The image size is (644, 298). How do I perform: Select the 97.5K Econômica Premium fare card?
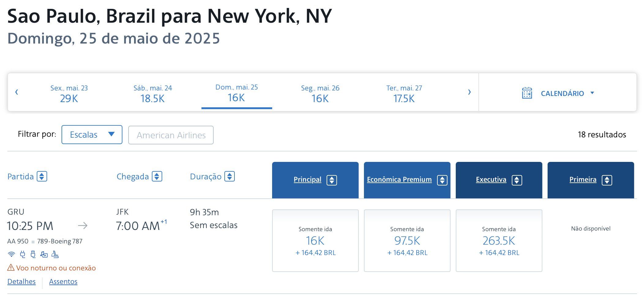(x=407, y=241)
